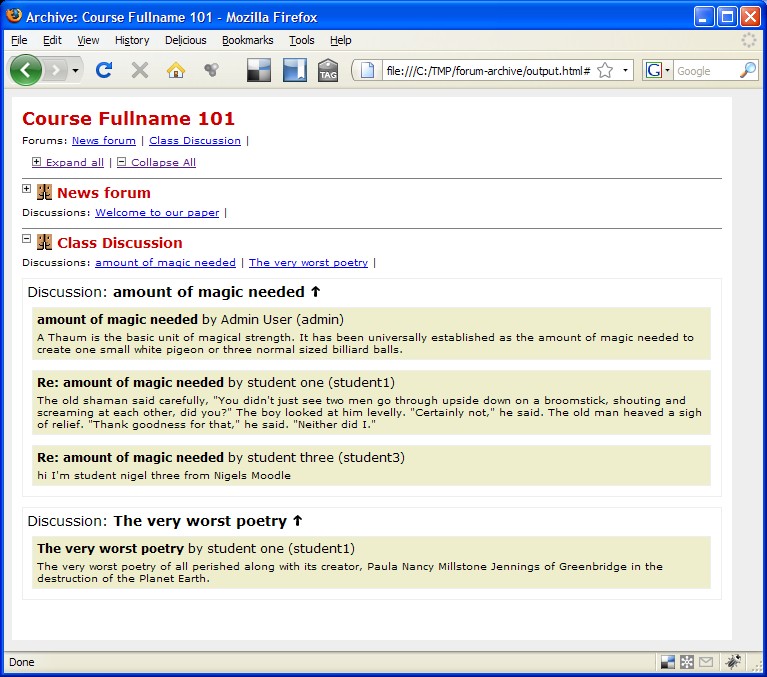The image size is (767, 677).
Task: Open the Delicious checkered bookmarks icon
Action: [x=258, y=70]
